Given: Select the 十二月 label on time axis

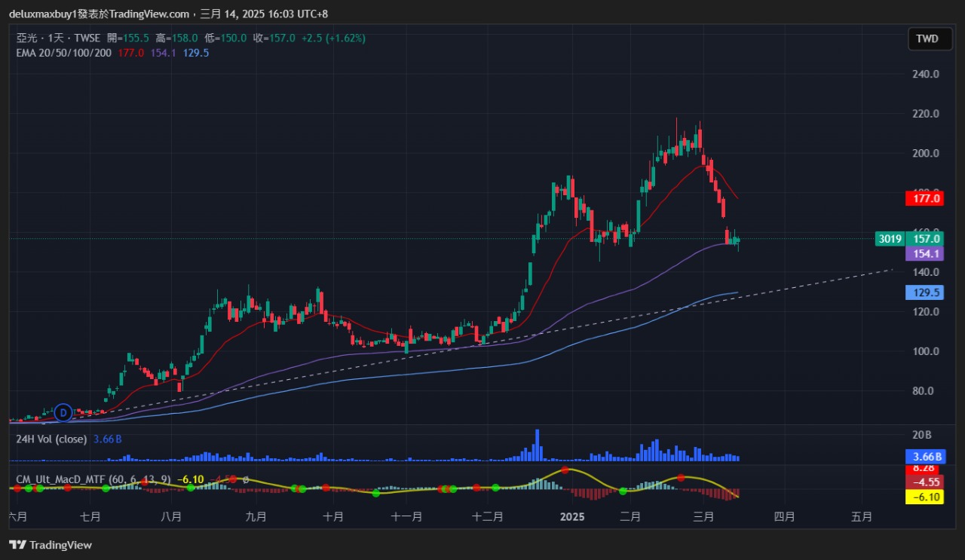Looking at the screenshot, I should pyautogui.click(x=486, y=517).
